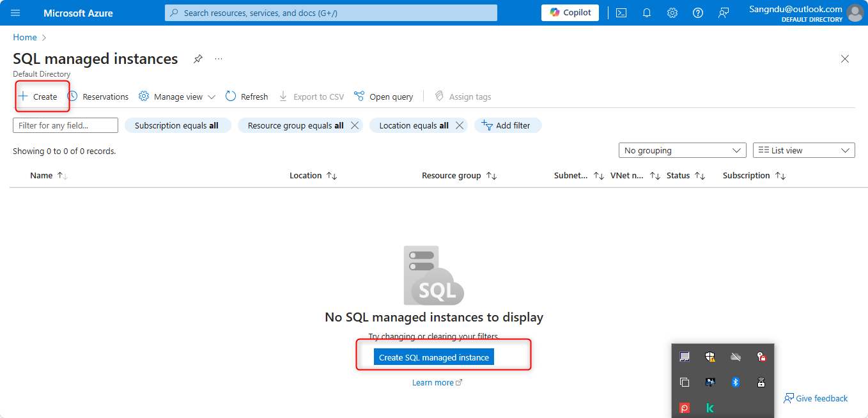The height and width of the screenshot is (418, 868).
Task: Click the red P tray icon
Action: click(685, 408)
